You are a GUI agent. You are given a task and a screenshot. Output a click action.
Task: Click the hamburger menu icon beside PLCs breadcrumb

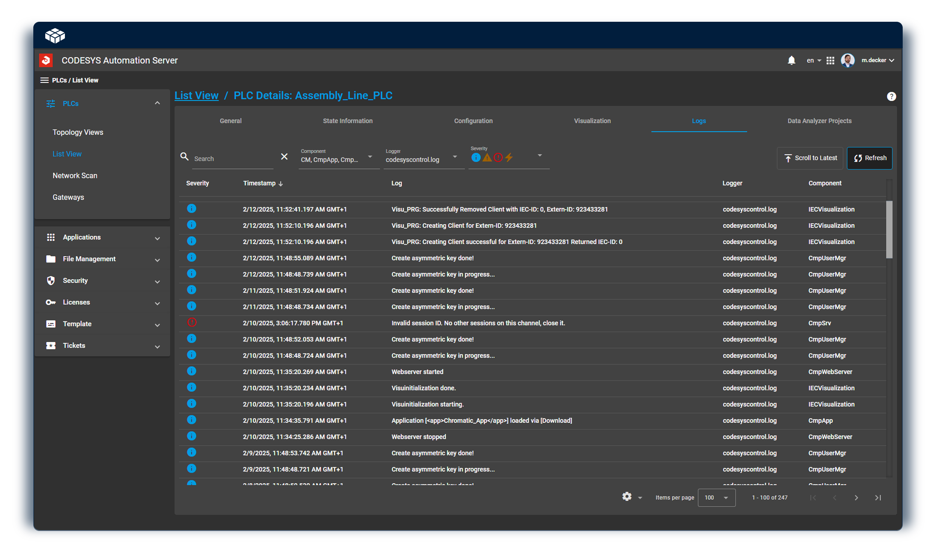pyautogui.click(x=44, y=80)
